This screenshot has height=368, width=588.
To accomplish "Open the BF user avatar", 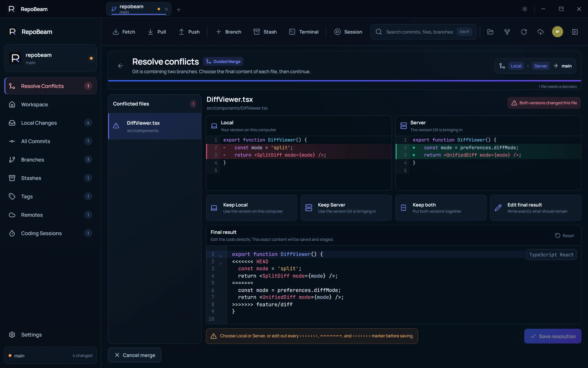I will pos(557,32).
